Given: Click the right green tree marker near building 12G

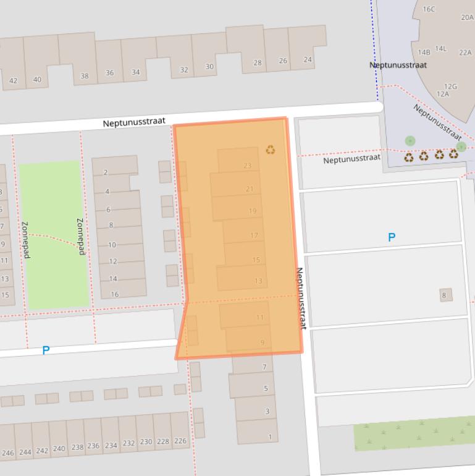Looking at the screenshot, I should (x=461, y=147).
